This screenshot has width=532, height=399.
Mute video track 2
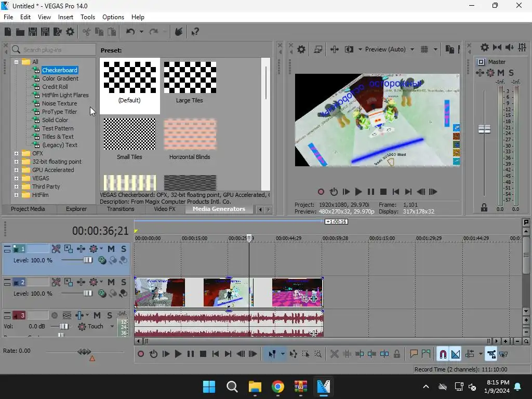click(111, 282)
